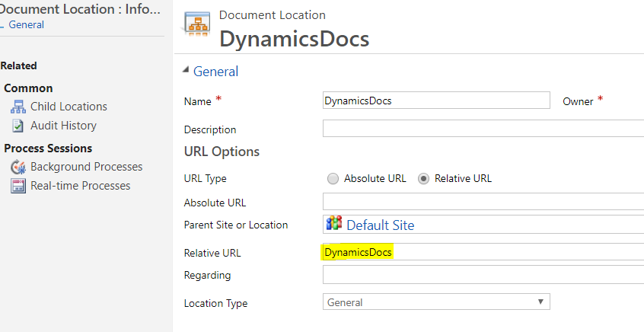
Task: Open Background Processes from Process Sessions
Action: [x=86, y=167]
